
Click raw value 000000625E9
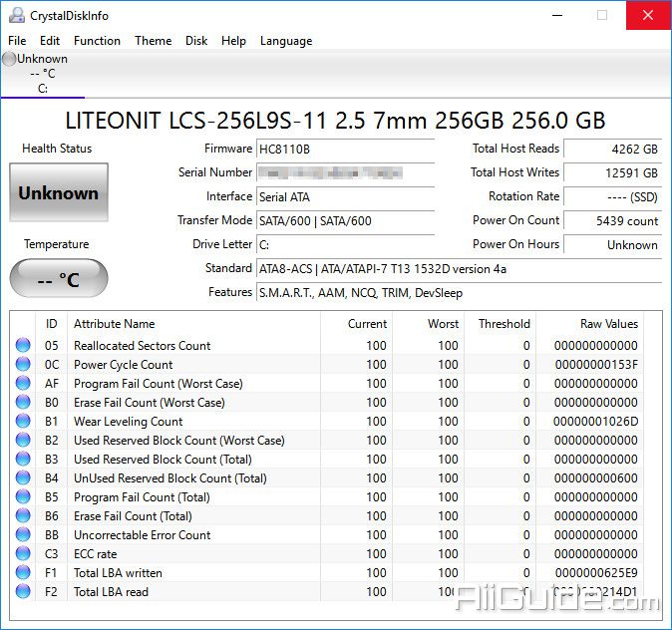[x=596, y=572]
